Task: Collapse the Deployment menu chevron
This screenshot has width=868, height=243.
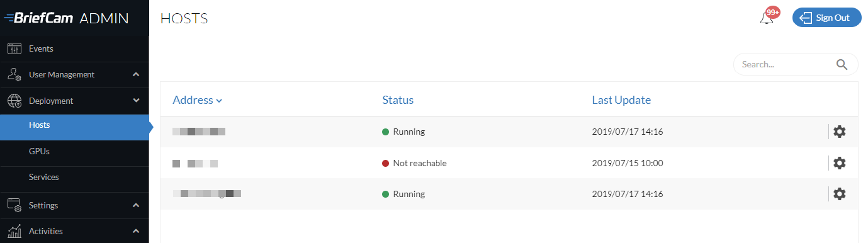Action: coord(136,101)
